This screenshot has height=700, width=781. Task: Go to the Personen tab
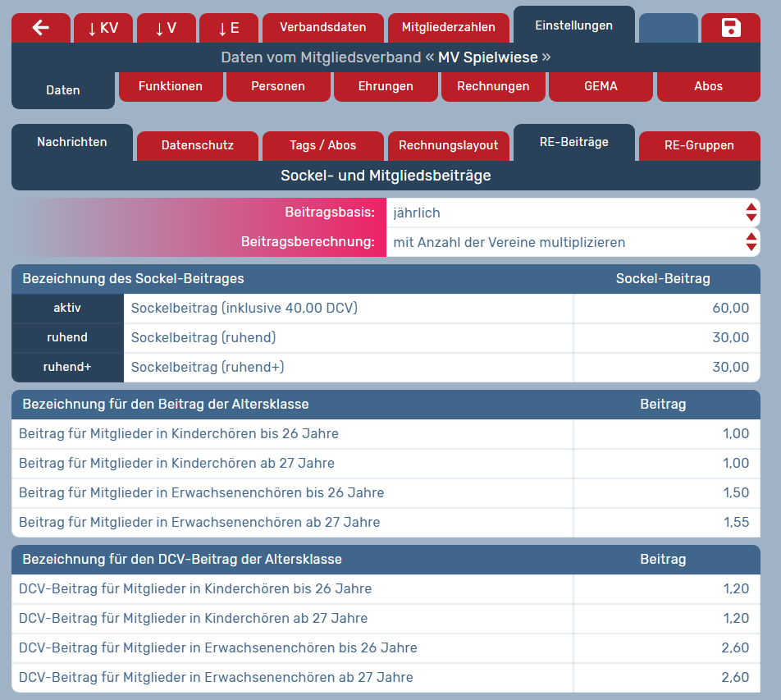pos(278,86)
